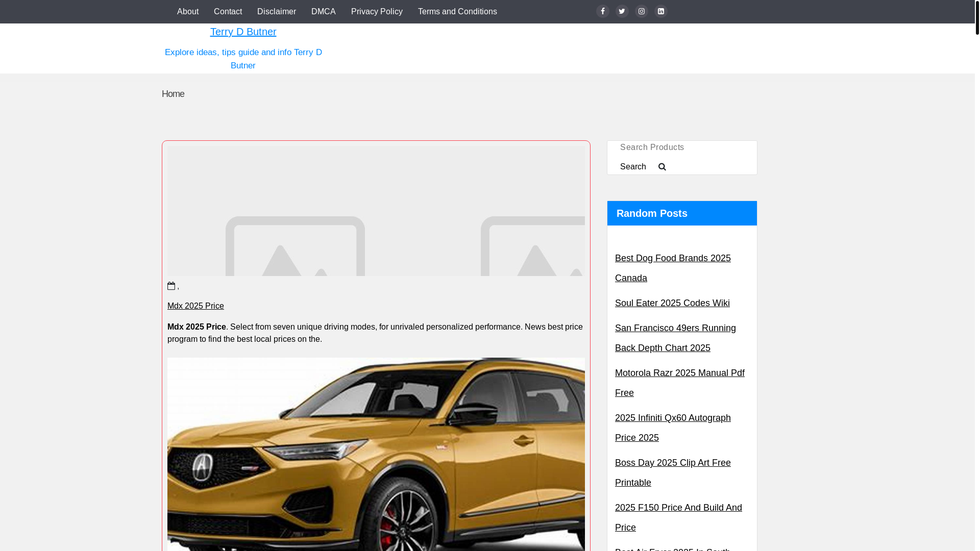
Task: Open the Disclaimer page
Action: pos(277,12)
